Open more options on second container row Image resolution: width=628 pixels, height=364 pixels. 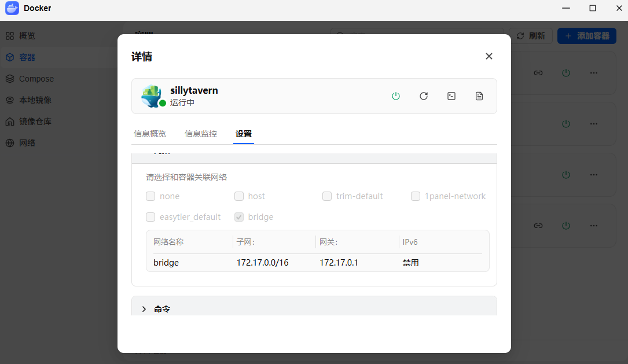[x=594, y=124]
